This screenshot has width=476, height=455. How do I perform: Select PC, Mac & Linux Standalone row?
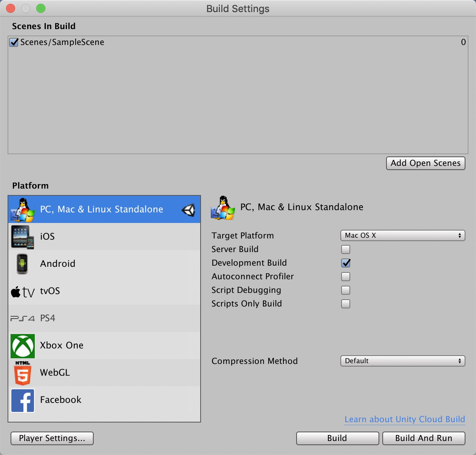point(104,209)
